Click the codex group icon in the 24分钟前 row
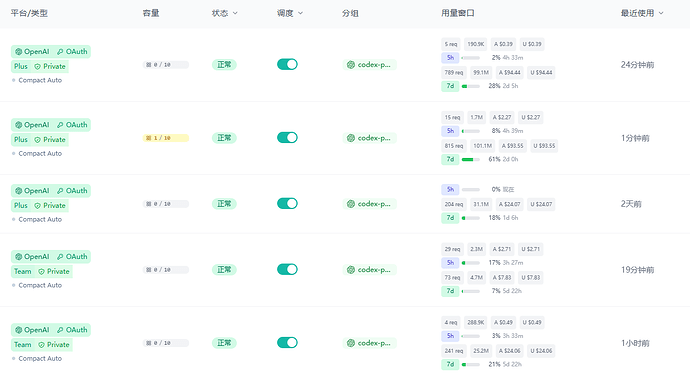Viewport: 690px width, 375px height. click(351, 65)
